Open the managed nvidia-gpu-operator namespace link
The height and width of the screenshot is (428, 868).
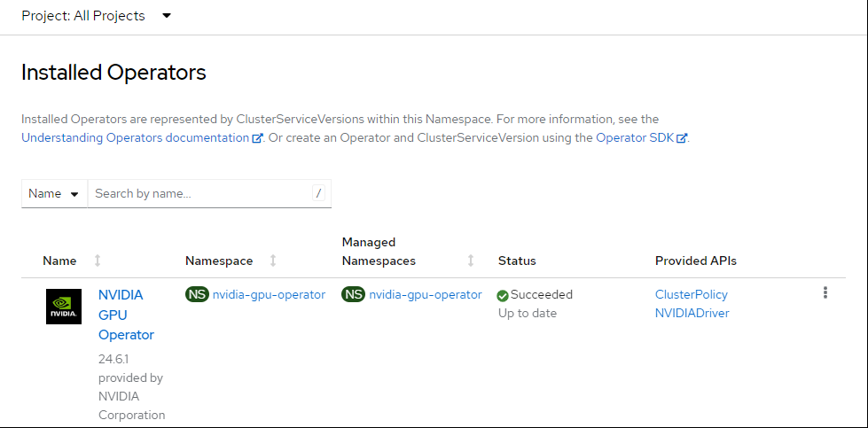[426, 294]
